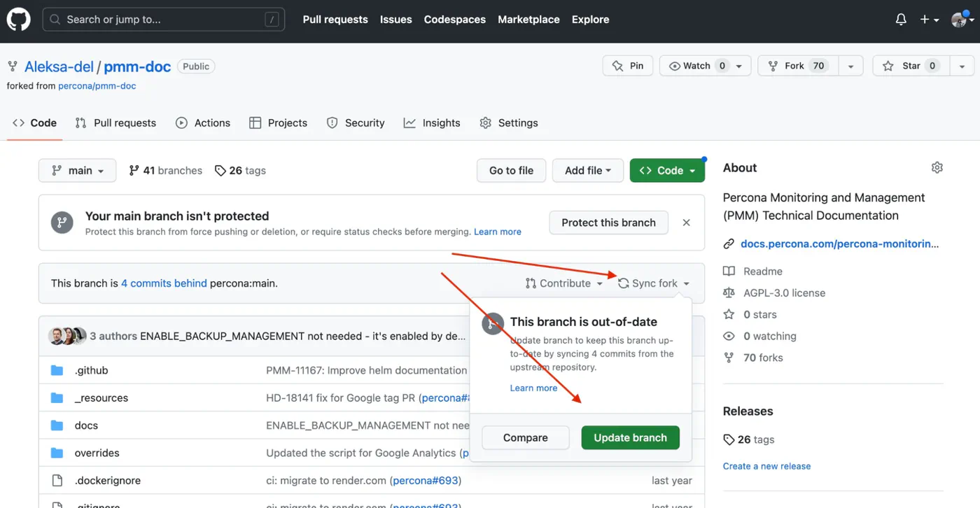Image resolution: width=980 pixels, height=508 pixels.
Task: Open the green Code dropdown
Action: click(667, 171)
